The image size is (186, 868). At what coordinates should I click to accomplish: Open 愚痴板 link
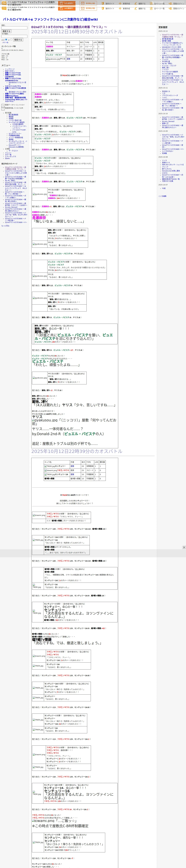click(11, 139)
